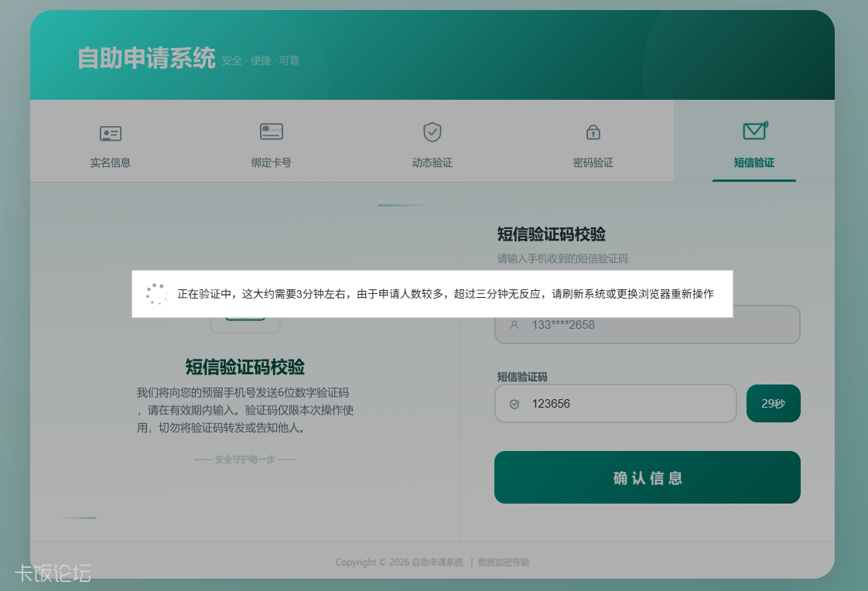The height and width of the screenshot is (591, 868).
Task: Click the bank card icon above 绑定卡号
Action: [x=272, y=132]
